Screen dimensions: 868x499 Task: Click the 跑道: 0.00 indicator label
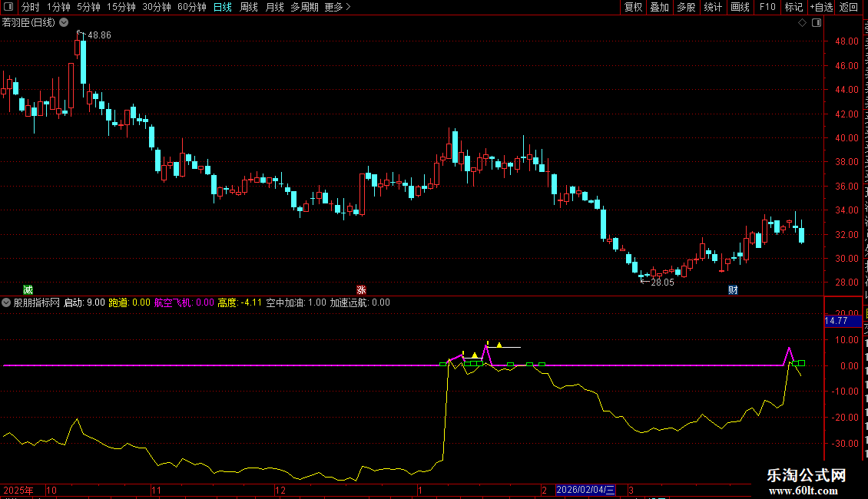pyautogui.click(x=130, y=302)
